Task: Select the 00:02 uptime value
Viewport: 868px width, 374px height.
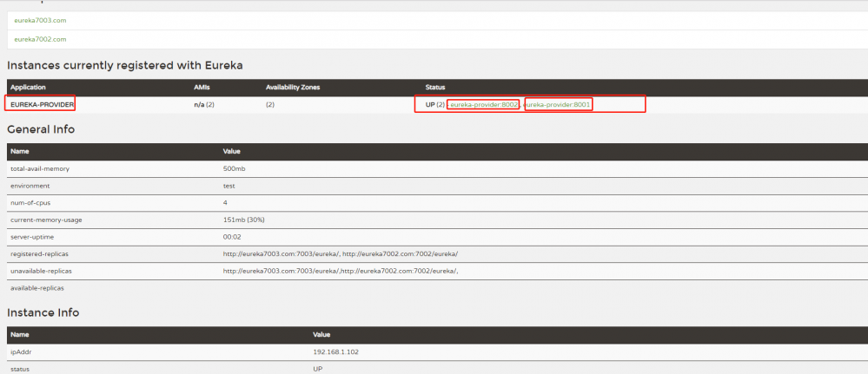Action: tap(231, 238)
